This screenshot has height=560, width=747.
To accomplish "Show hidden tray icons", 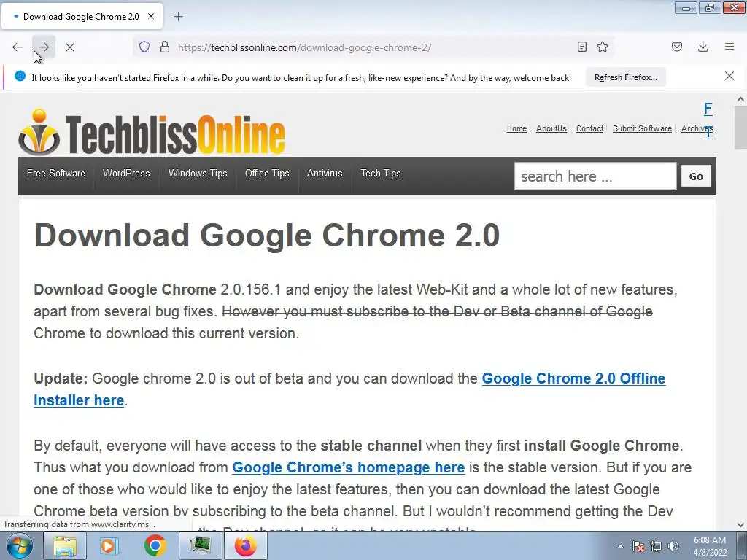I will (620, 546).
